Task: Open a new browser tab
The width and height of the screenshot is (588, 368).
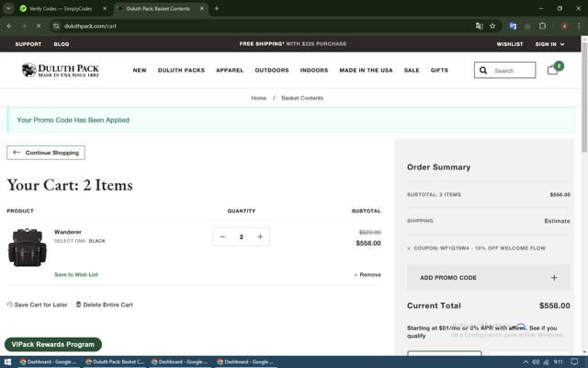Action: [217, 8]
